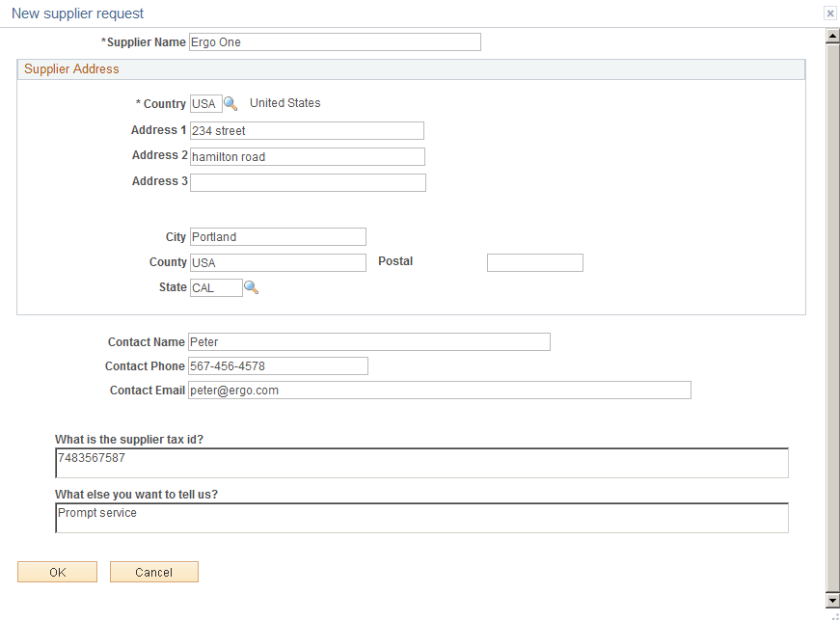Image resolution: width=840 pixels, height=620 pixels.
Task: Focus the Supplier Name field
Action: coord(335,42)
